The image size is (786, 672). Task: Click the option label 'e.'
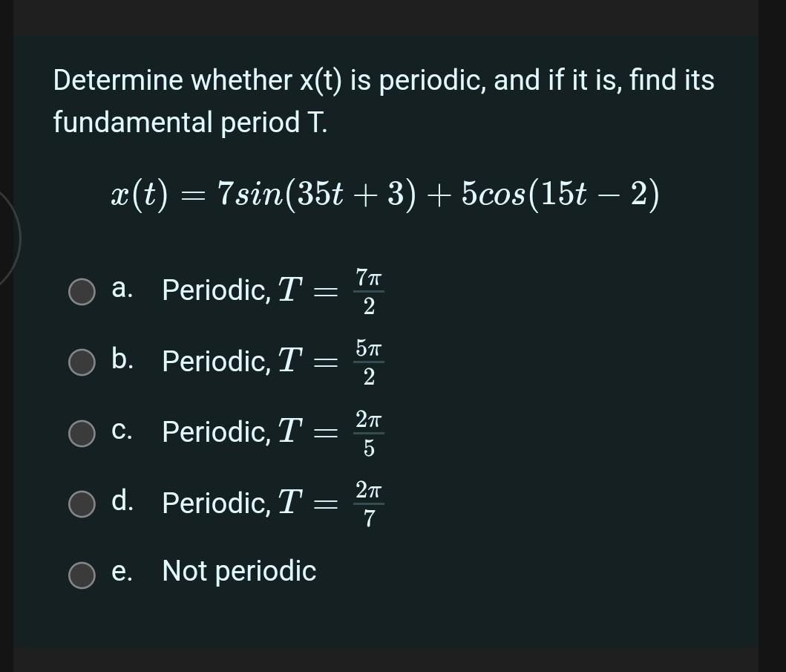click(121, 571)
